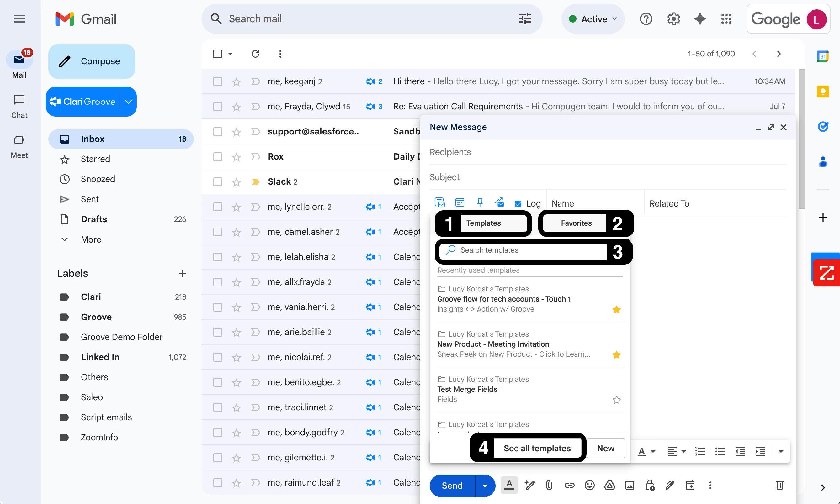840x504 pixels.
Task: Open the ZoomInfo side panel icon
Action: [827, 272]
